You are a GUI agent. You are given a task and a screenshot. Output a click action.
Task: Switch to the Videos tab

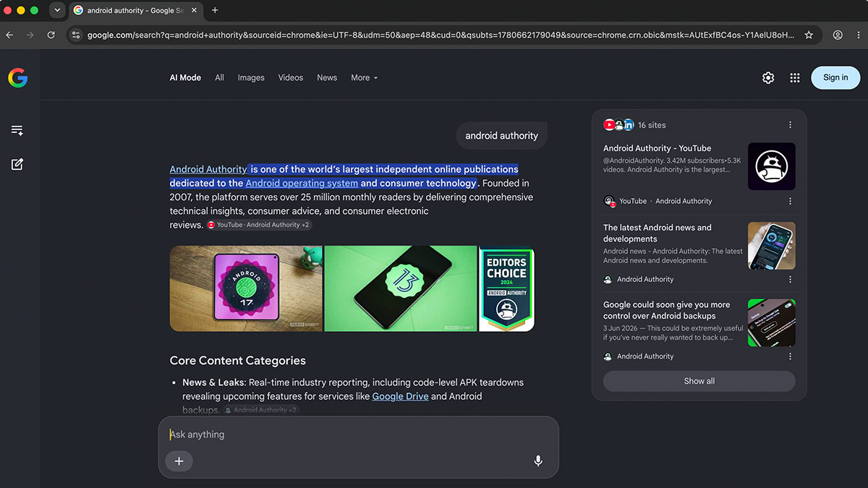coord(291,78)
